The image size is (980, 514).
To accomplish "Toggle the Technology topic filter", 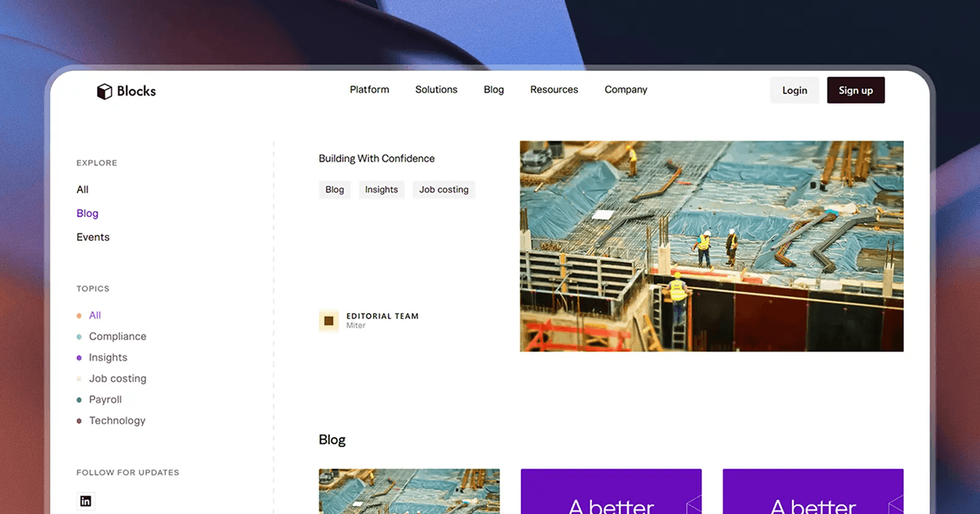I will 117,420.
